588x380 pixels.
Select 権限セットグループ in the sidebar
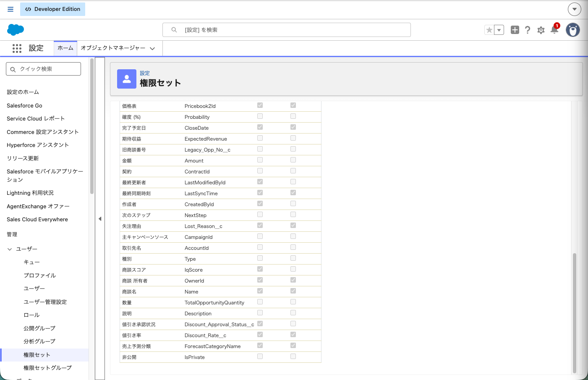pos(48,368)
